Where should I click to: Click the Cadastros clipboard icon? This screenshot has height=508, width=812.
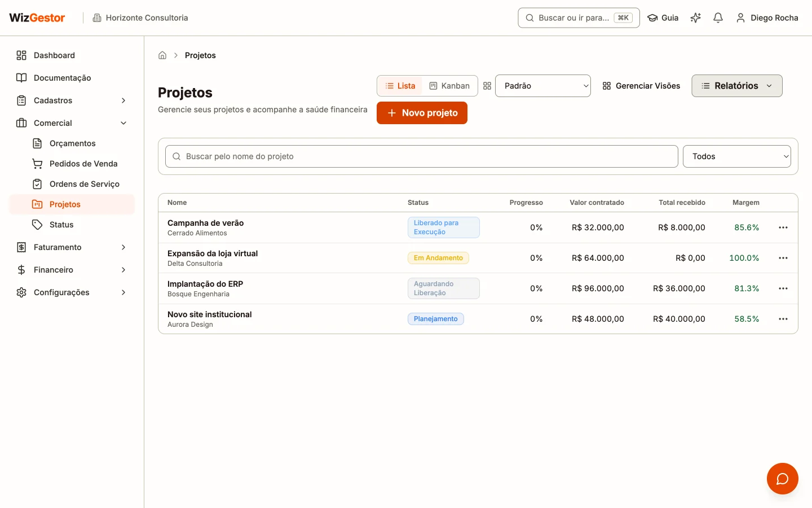(x=21, y=100)
